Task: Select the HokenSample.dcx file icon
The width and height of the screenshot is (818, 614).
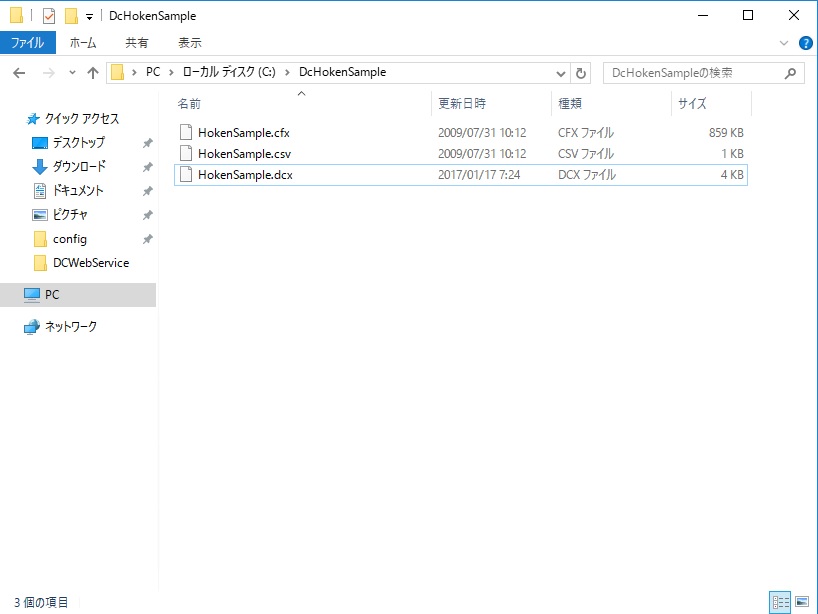Action: (186, 174)
